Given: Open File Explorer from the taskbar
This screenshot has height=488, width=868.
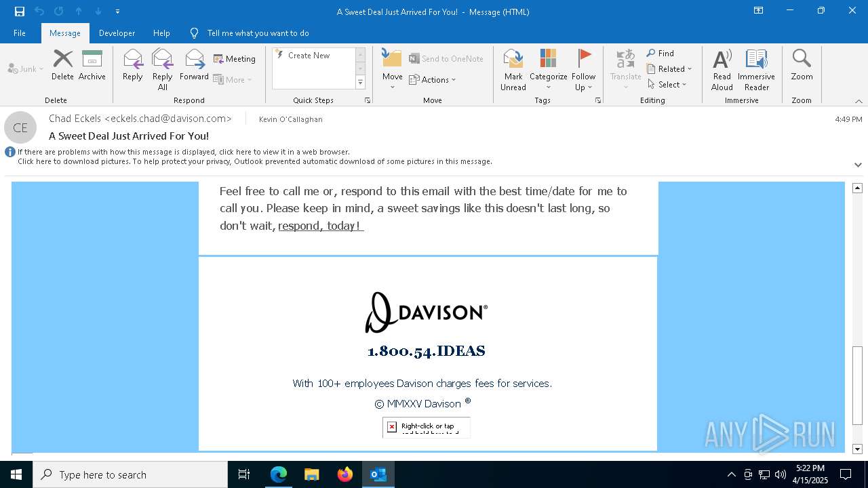Looking at the screenshot, I should click(x=312, y=474).
